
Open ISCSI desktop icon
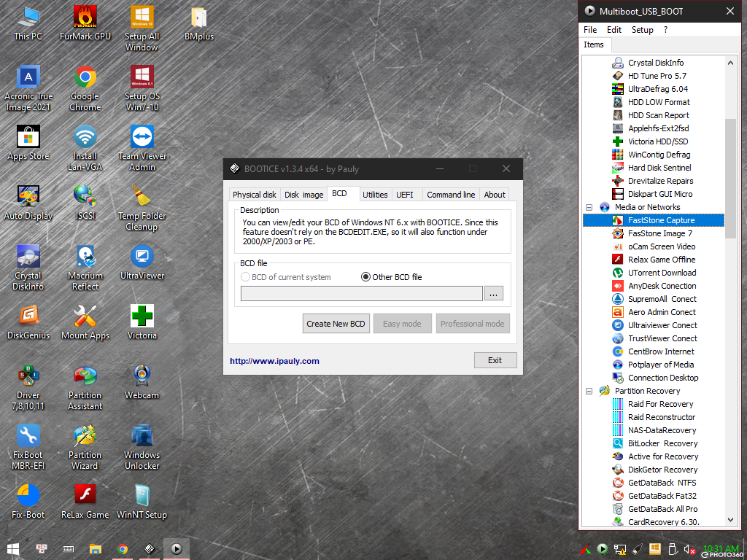(85, 203)
